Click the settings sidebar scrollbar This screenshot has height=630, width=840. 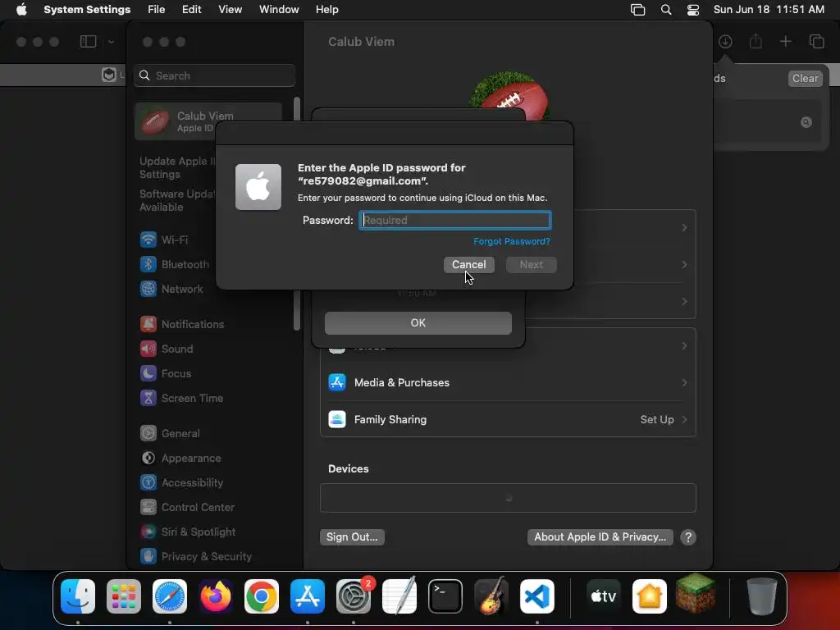(x=297, y=214)
